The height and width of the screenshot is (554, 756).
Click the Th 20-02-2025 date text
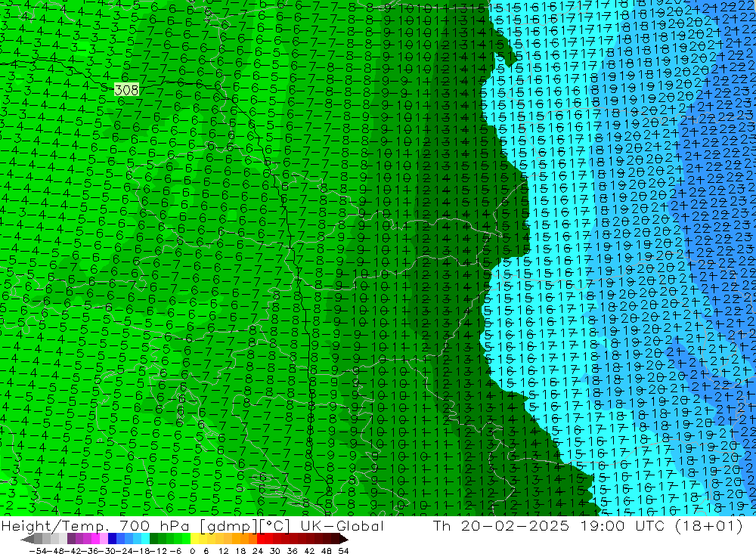(501, 525)
